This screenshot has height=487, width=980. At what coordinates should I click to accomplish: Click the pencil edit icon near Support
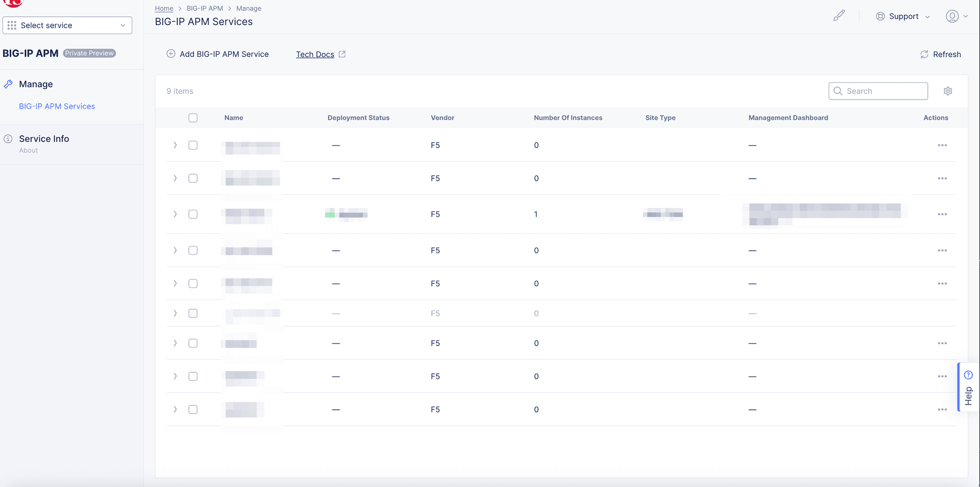839,15
